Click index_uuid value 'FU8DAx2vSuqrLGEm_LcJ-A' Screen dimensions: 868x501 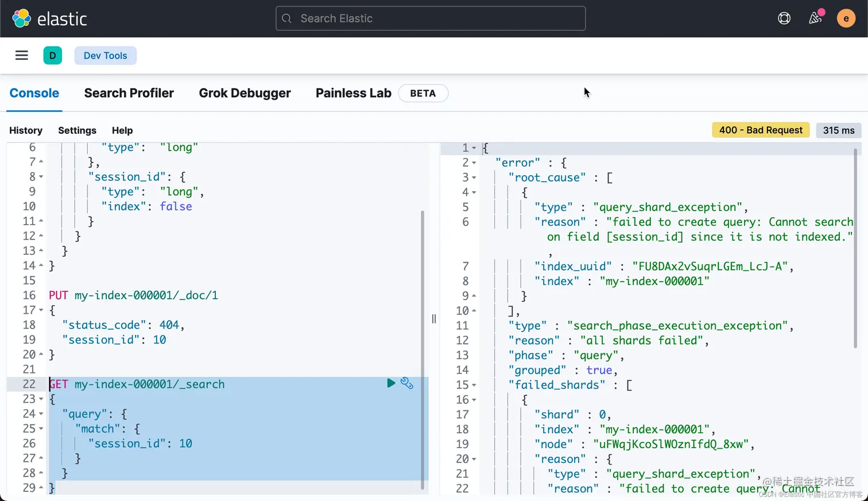[x=710, y=266]
